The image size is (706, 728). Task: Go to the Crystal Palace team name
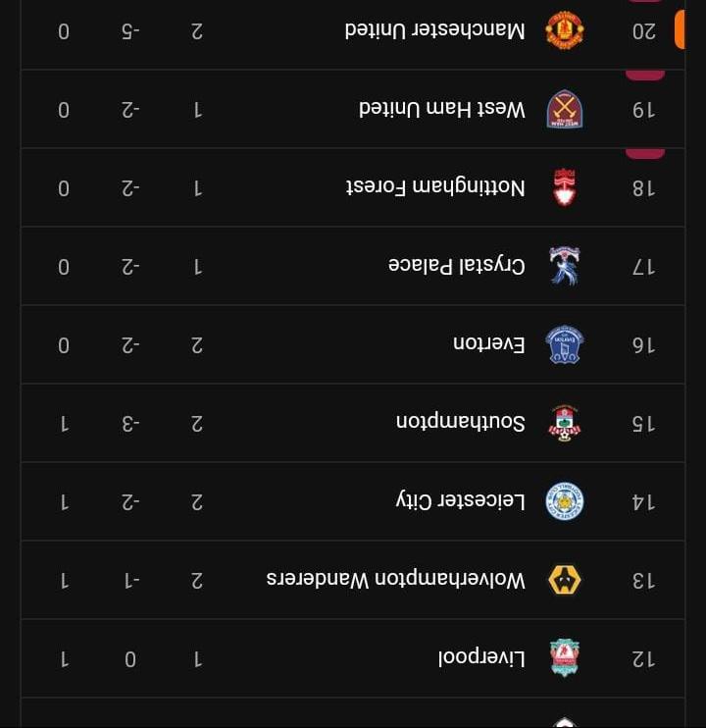456,266
